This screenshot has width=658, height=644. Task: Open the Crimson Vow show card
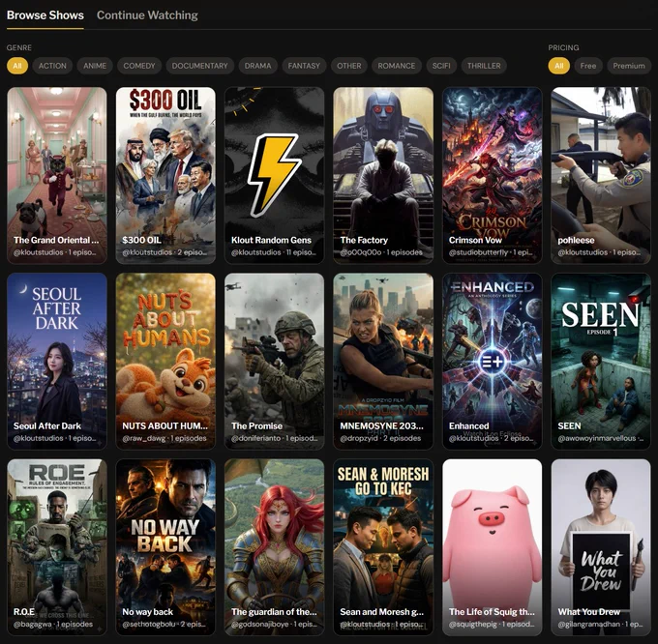pyautogui.click(x=492, y=176)
